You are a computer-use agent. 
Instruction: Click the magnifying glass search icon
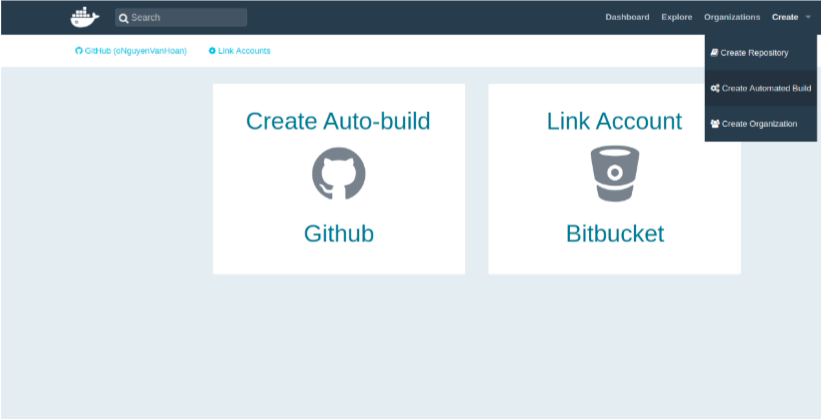pyautogui.click(x=123, y=17)
